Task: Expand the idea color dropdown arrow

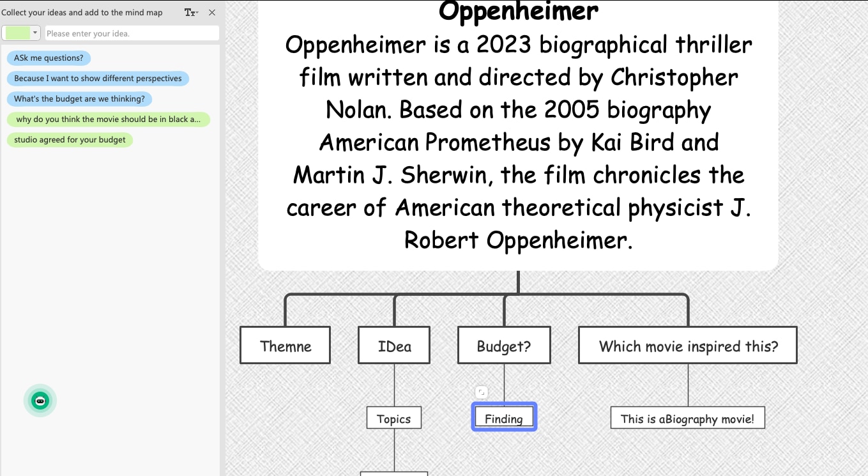Action: [x=35, y=33]
